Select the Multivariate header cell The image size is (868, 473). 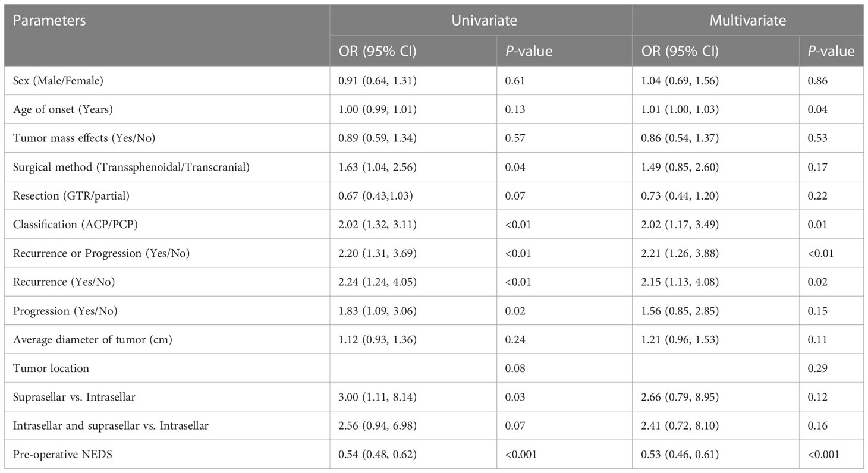pos(748,21)
